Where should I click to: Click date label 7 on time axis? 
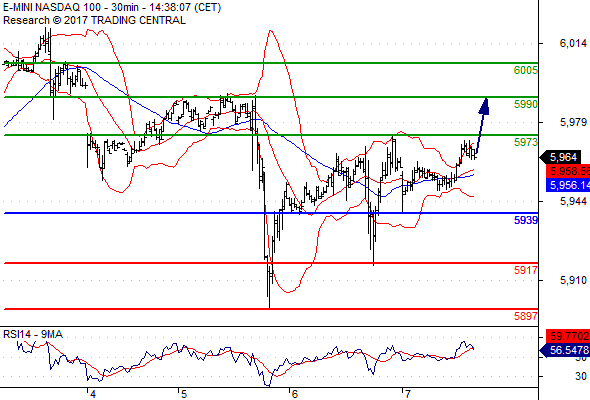coord(407,394)
